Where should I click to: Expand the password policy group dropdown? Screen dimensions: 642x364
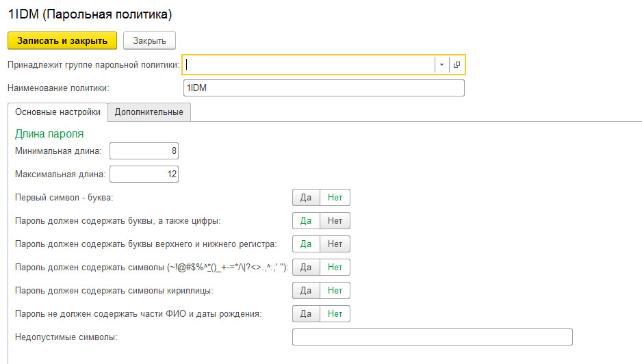442,64
